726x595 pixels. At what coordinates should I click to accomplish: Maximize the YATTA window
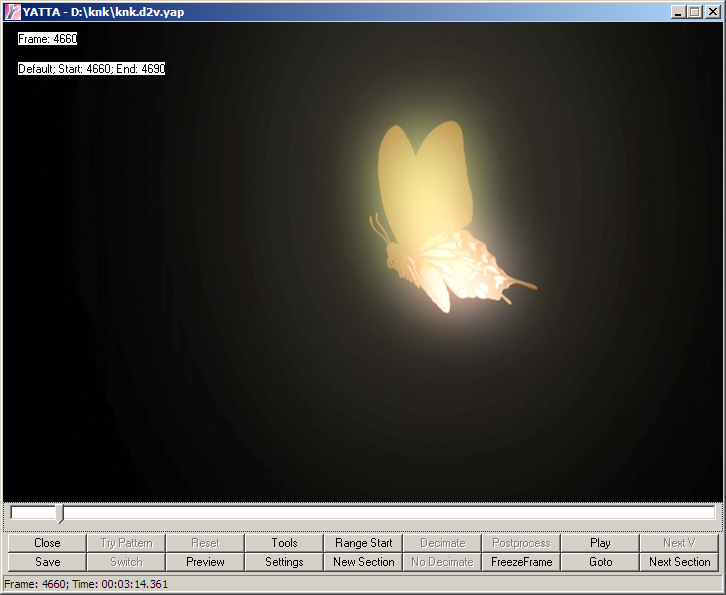tap(695, 12)
